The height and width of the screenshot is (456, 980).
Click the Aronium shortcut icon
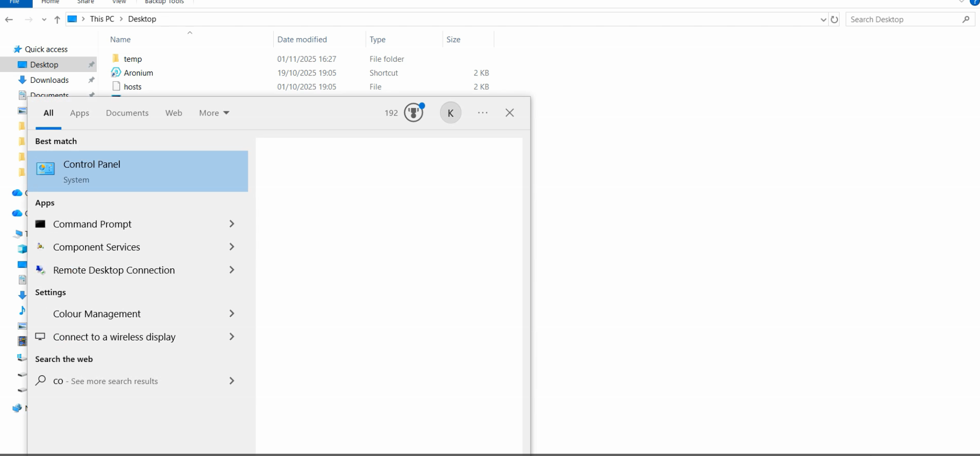[116, 73]
